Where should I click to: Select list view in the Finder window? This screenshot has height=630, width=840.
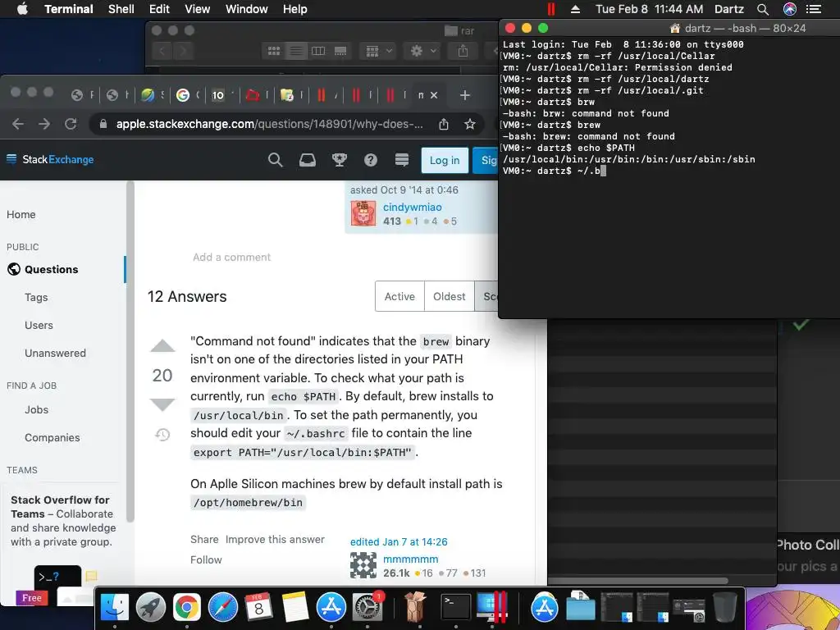pyautogui.click(x=295, y=51)
